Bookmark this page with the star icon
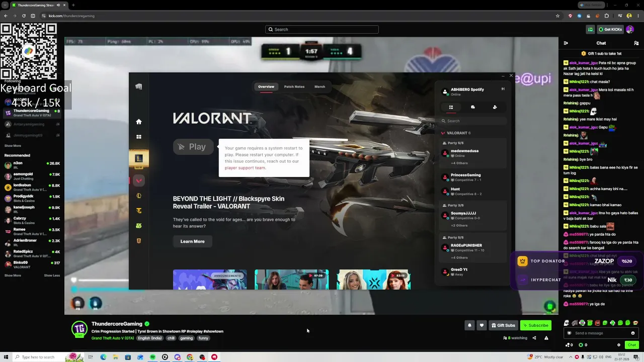The image size is (644, 362). tap(557, 16)
